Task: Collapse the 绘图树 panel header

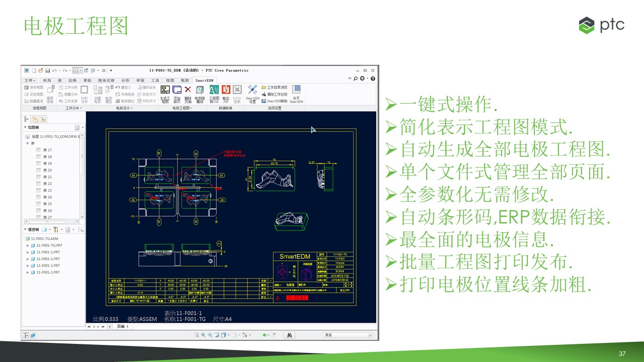Action: pos(25,128)
